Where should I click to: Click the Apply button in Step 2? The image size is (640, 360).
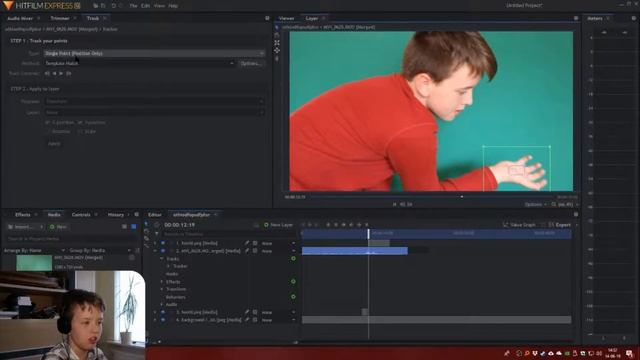tap(54, 144)
